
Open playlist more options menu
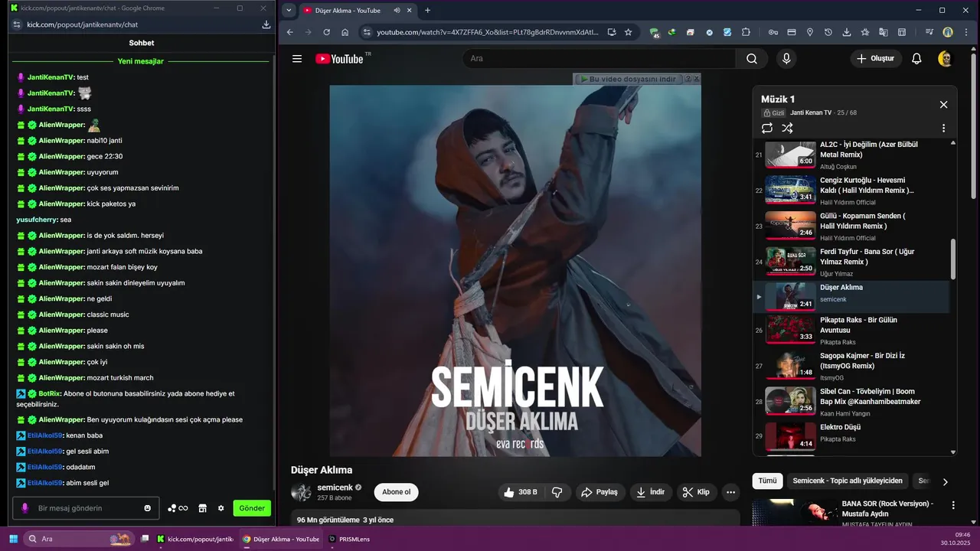tap(943, 128)
